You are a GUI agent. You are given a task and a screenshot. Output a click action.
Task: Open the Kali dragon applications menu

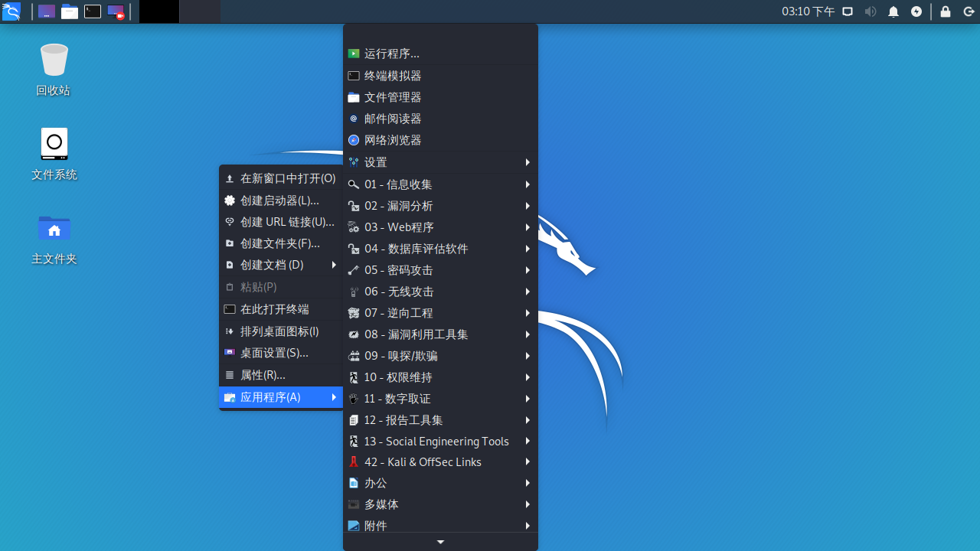click(x=11, y=11)
